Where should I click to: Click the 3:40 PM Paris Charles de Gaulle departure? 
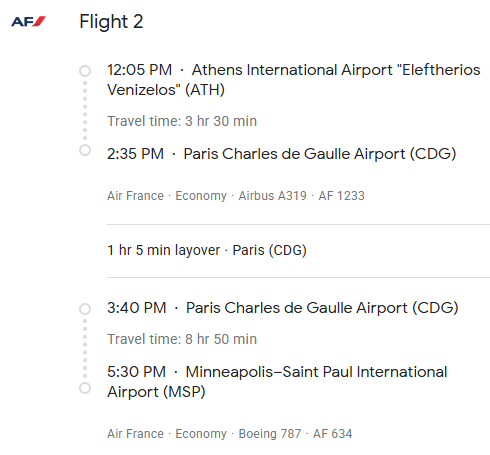[283, 308]
